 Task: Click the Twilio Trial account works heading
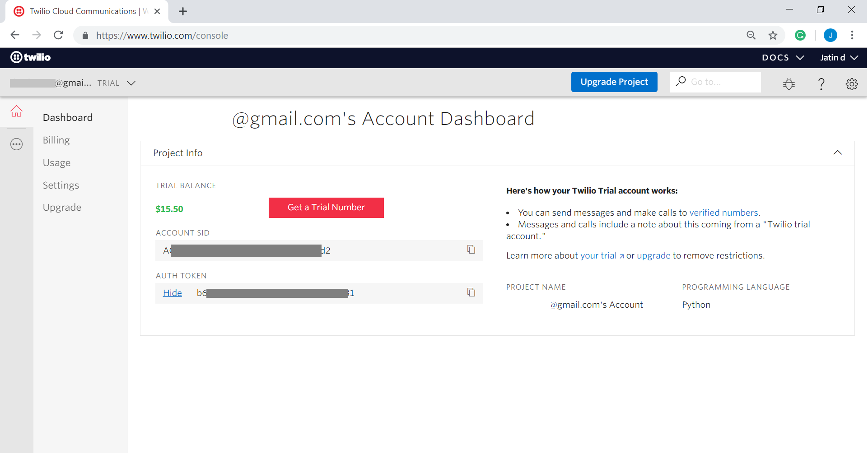(x=592, y=191)
